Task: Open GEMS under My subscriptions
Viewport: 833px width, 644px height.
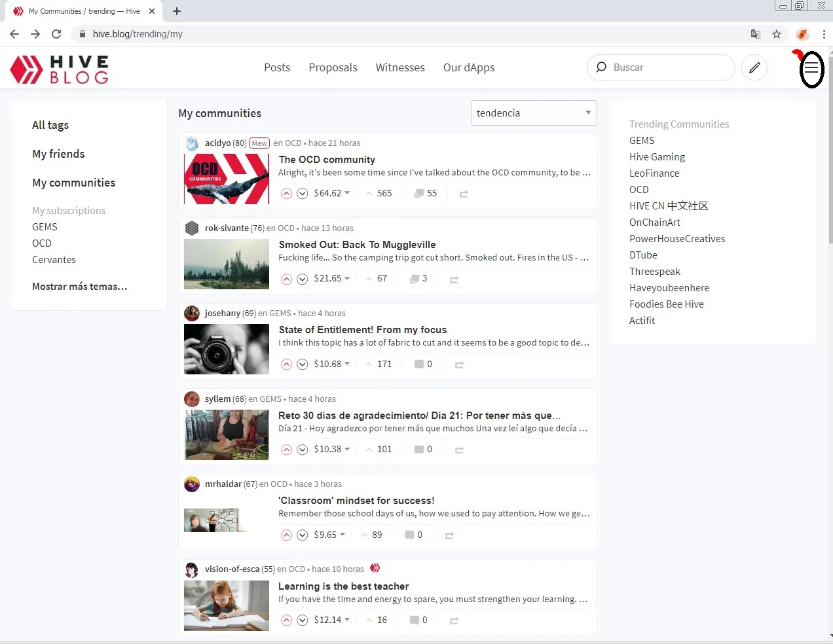Action: [45, 227]
